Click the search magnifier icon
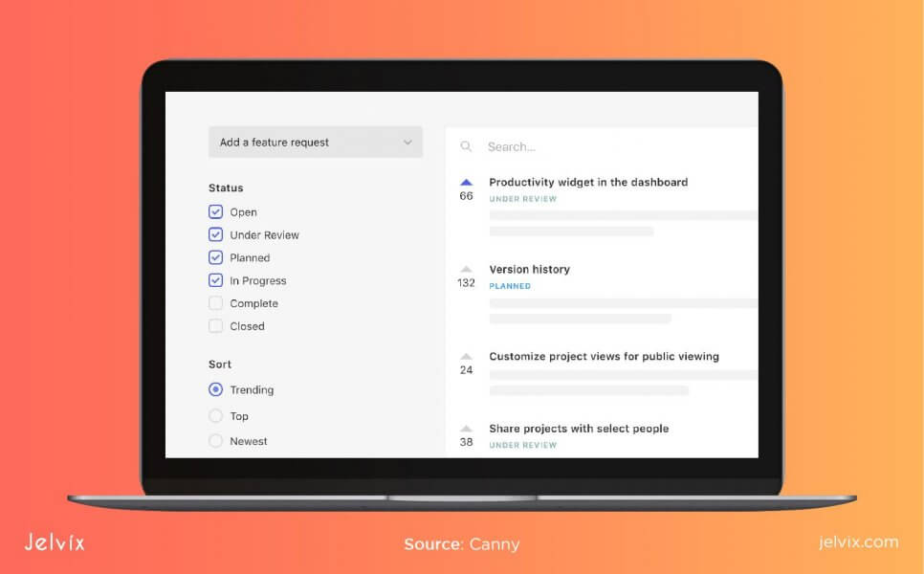Viewport: 924px width, 574px height. [x=466, y=146]
